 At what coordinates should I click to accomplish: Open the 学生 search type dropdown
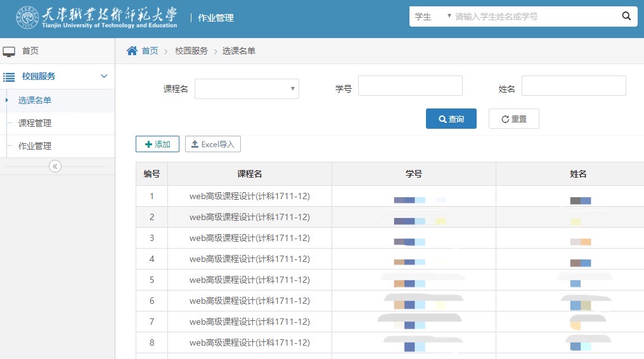point(432,16)
